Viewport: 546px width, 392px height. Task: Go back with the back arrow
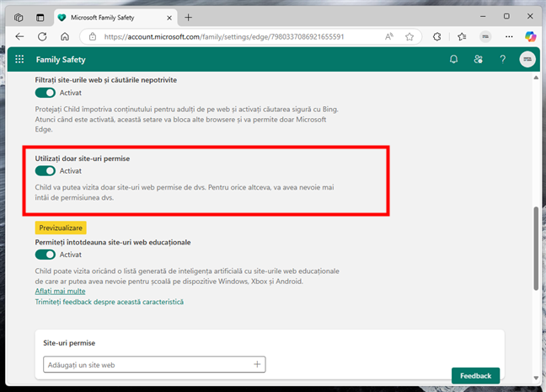click(20, 36)
